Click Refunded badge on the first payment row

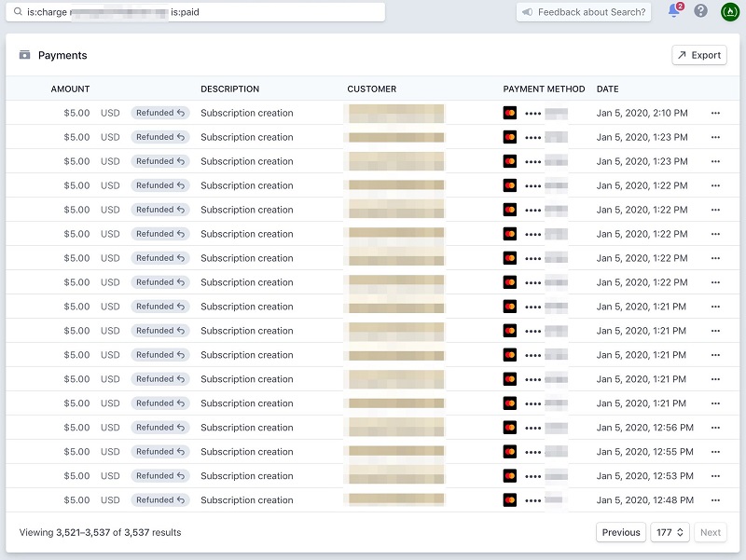pyautogui.click(x=160, y=113)
